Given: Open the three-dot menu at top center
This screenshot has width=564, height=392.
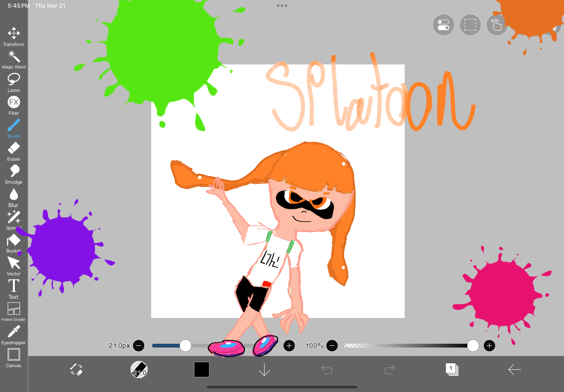Looking at the screenshot, I should [x=282, y=5].
